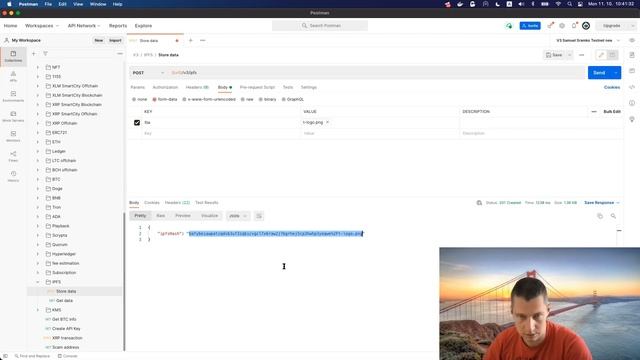The image size is (640, 360).
Task: Open the History sidebar panel
Action: (x=13, y=176)
